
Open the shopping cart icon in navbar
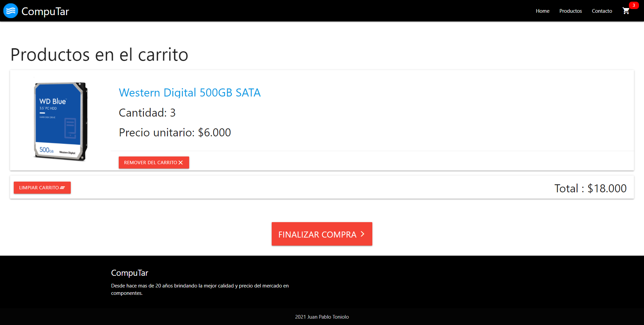pos(626,11)
